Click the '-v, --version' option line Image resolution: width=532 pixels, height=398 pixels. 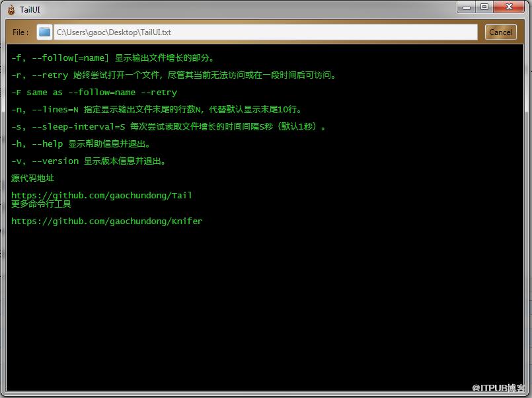[x=89, y=161]
